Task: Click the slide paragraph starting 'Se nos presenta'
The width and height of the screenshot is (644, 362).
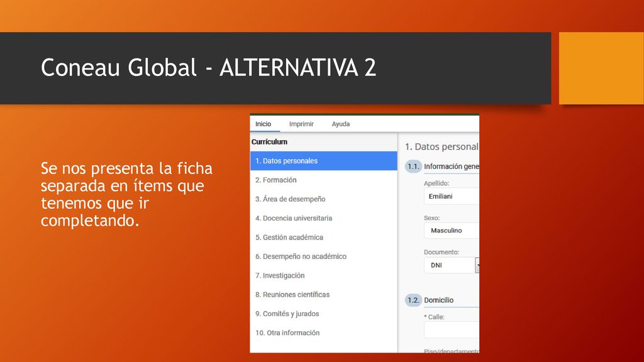Action: tap(126, 194)
